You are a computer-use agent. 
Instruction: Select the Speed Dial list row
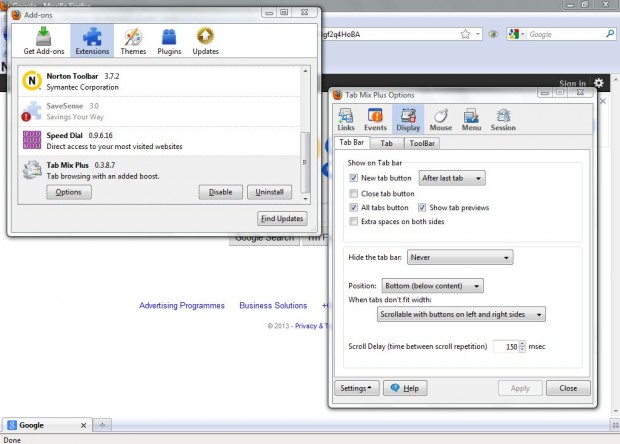coord(159,141)
